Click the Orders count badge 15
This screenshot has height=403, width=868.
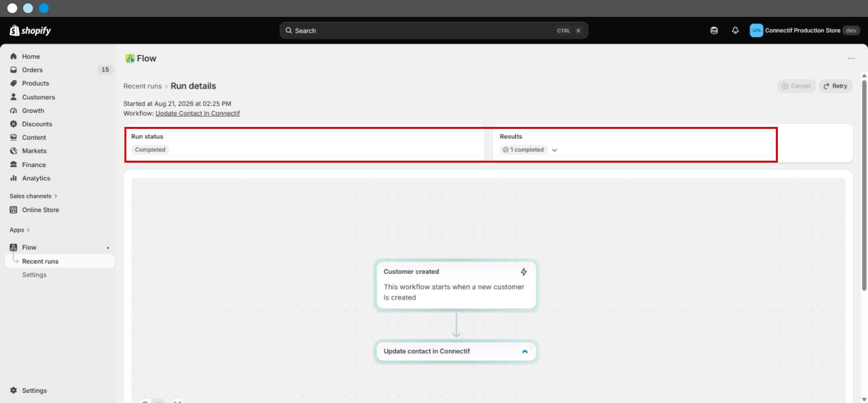pos(105,69)
